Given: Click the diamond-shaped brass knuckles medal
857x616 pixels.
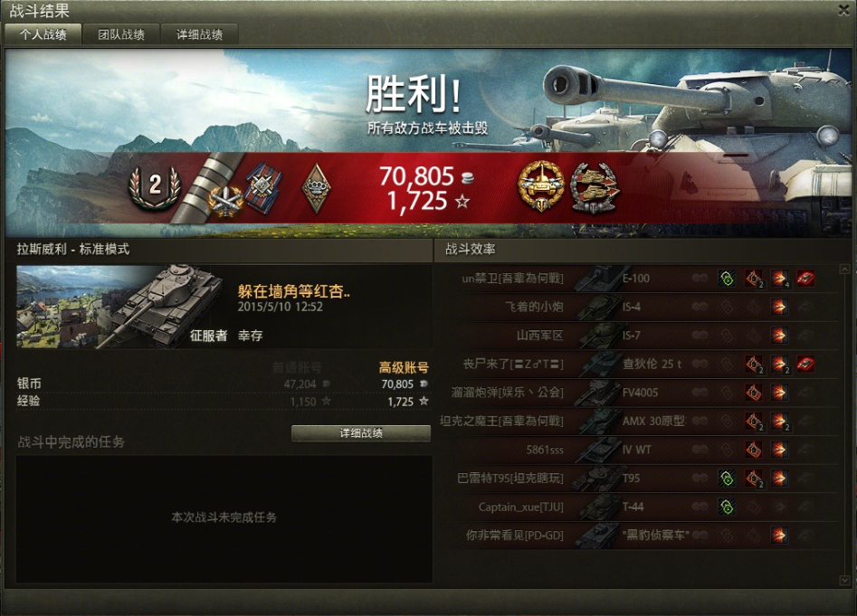Looking at the screenshot, I should 316,188.
